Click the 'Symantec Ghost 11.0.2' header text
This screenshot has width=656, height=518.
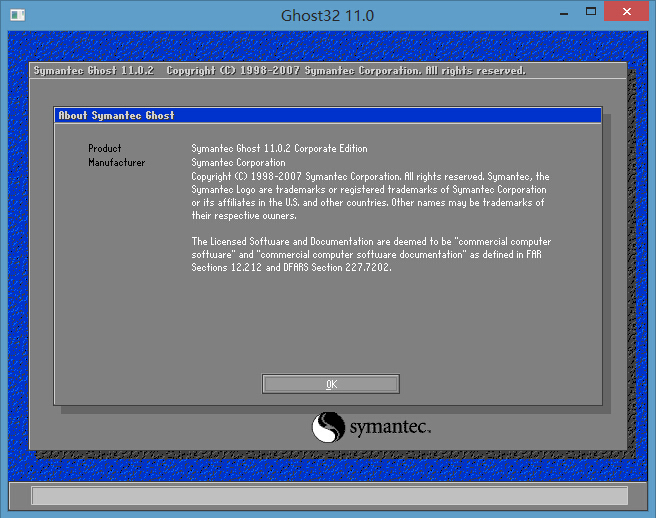click(x=94, y=70)
